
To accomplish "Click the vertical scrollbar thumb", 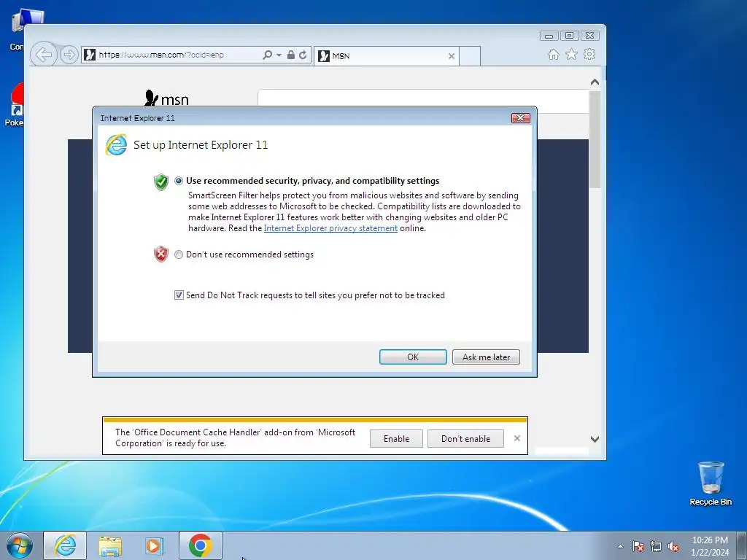I will coord(595,139).
